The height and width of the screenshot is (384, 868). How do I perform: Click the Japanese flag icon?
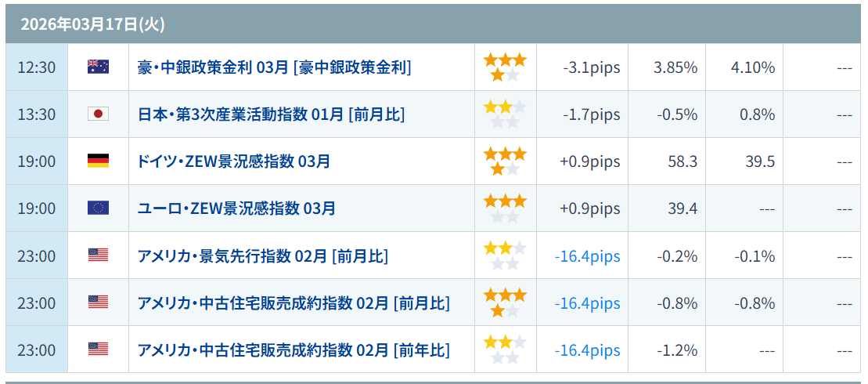pyautogui.click(x=98, y=114)
